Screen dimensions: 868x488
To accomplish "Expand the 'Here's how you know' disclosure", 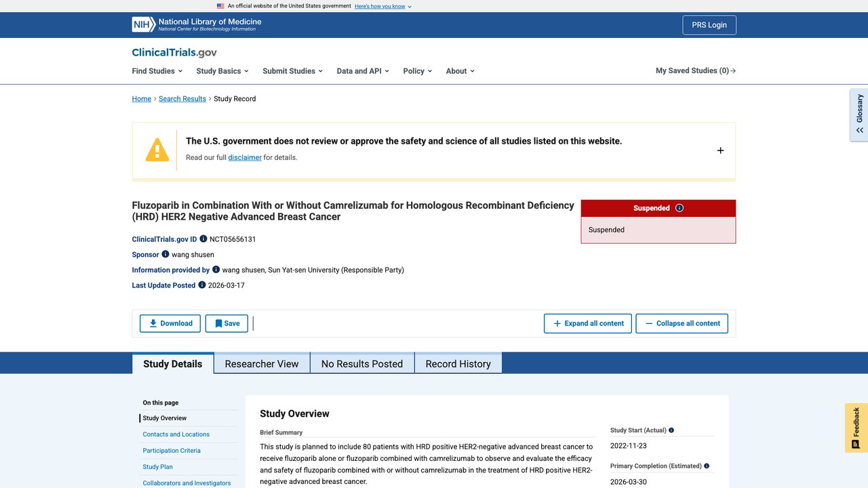I will click(383, 6).
